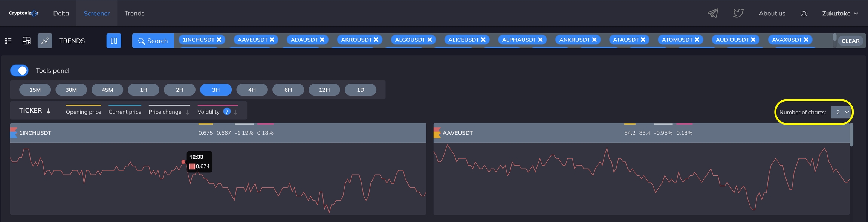Switch theme with the sun icon

804,13
